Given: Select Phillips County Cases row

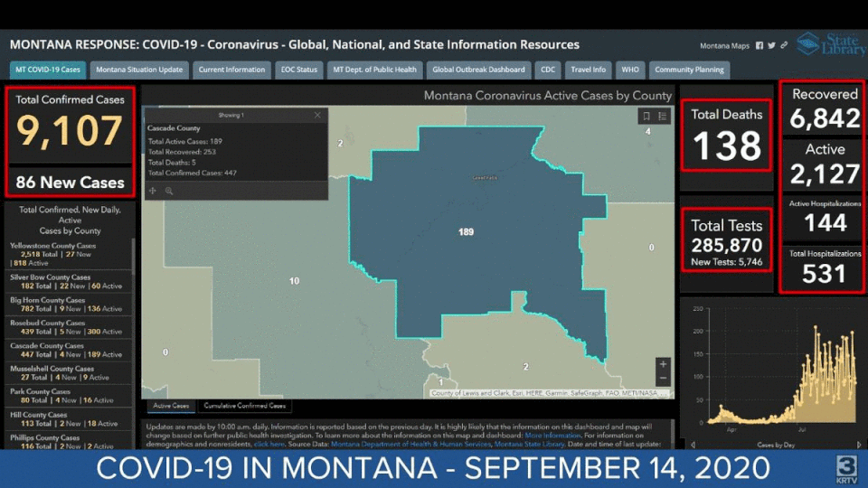Looking at the screenshot, I should coord(68,441).
